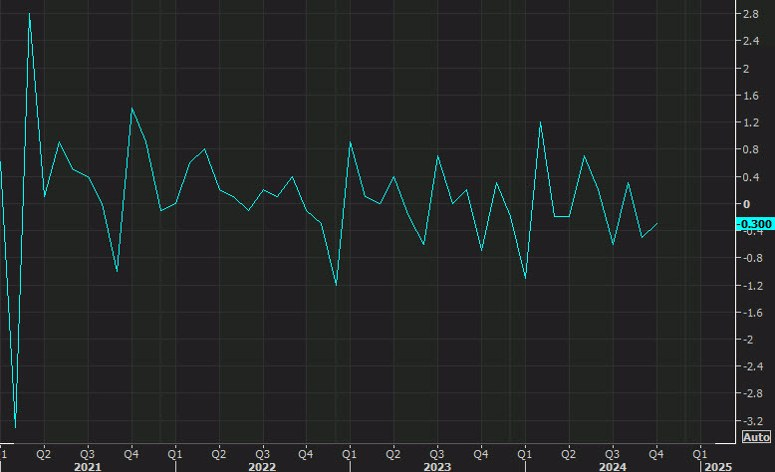This screenshot has width=775, height=472.
Task: Click the 2025 year label
Action: point(718,467)
